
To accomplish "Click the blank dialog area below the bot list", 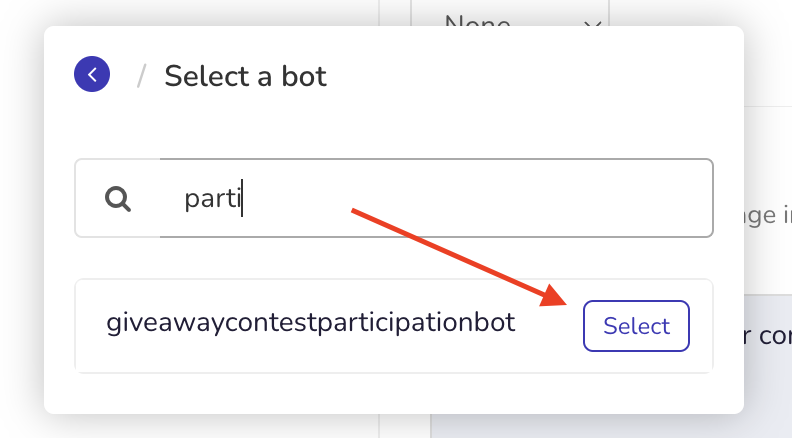I will tap(394, 393).
